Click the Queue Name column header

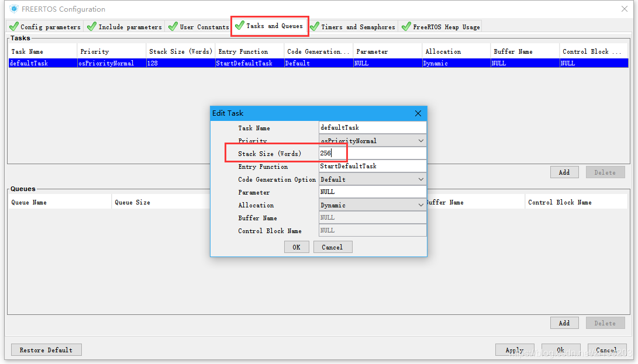(60, 202)
